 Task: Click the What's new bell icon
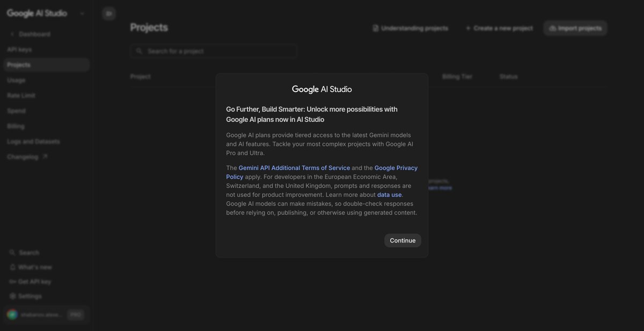pos(12,267)
